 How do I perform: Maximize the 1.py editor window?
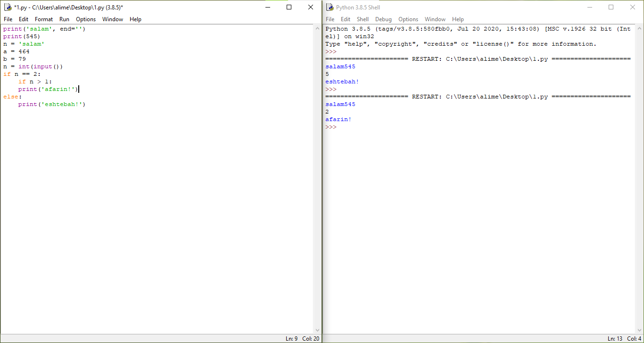pos(289,8)
